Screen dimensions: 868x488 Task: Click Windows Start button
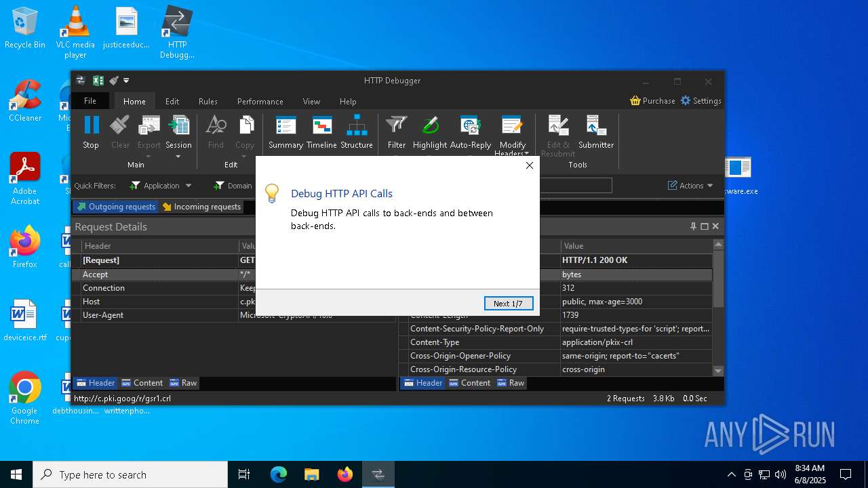point(16,474)
